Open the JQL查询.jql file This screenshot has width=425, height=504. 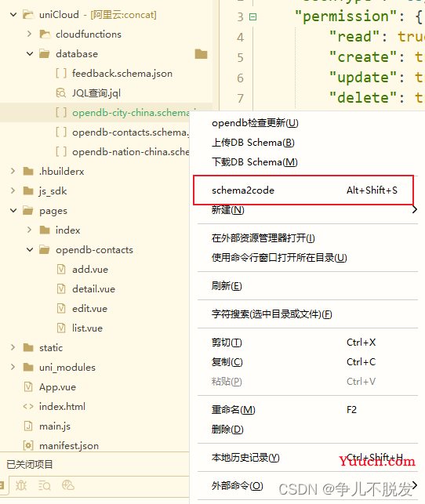[x=96, y=93]
